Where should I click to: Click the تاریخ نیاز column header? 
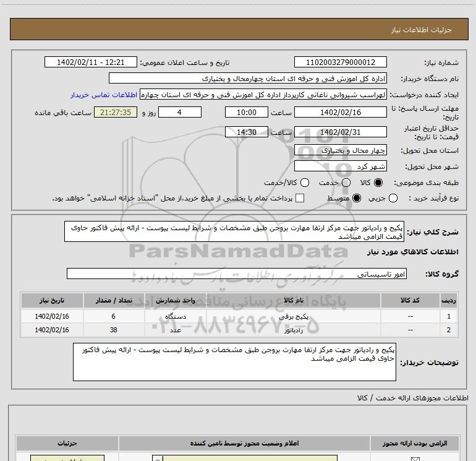tap(52, 300)
